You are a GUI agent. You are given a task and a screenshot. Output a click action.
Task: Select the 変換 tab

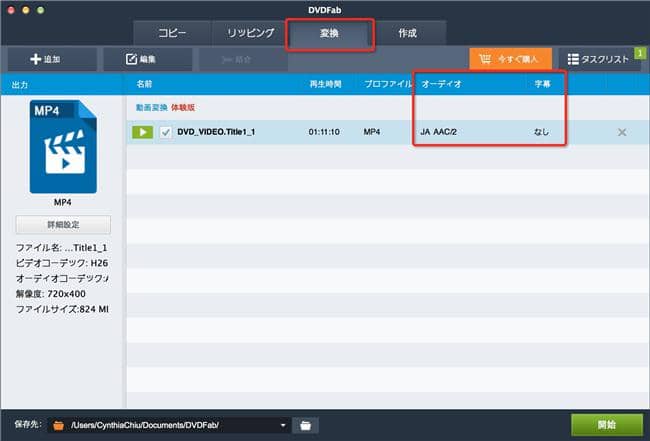330,33
